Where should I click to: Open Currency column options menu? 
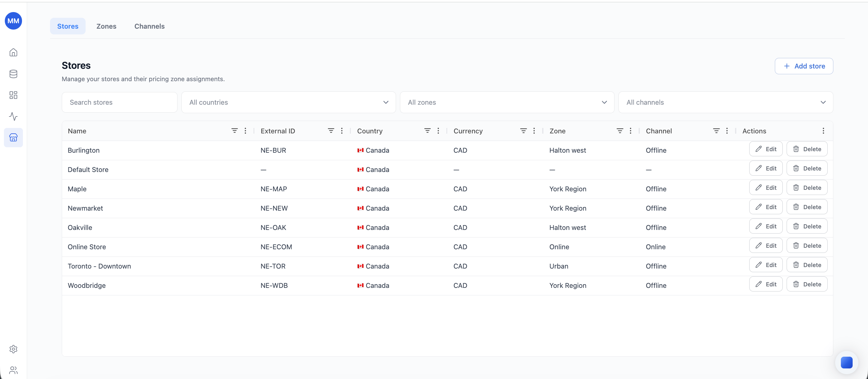(x=534, y=131)
